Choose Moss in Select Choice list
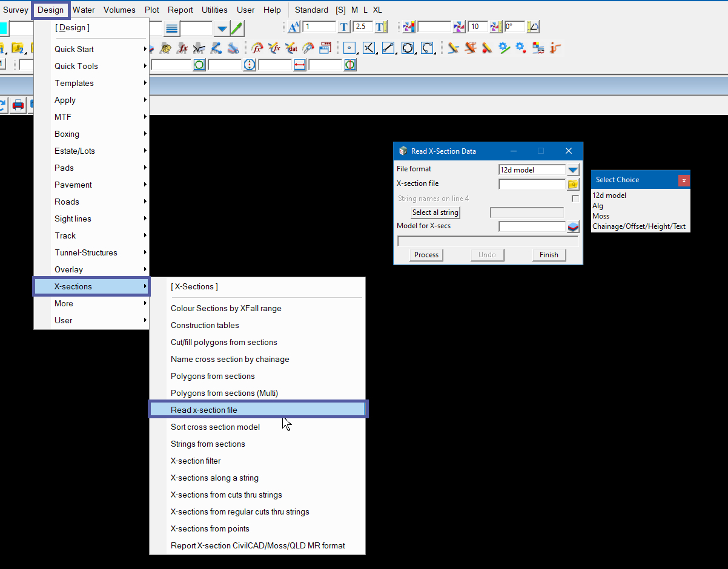The height and width of the screenshot is (569, 728). pyautogui.click(x=640, y=216)
